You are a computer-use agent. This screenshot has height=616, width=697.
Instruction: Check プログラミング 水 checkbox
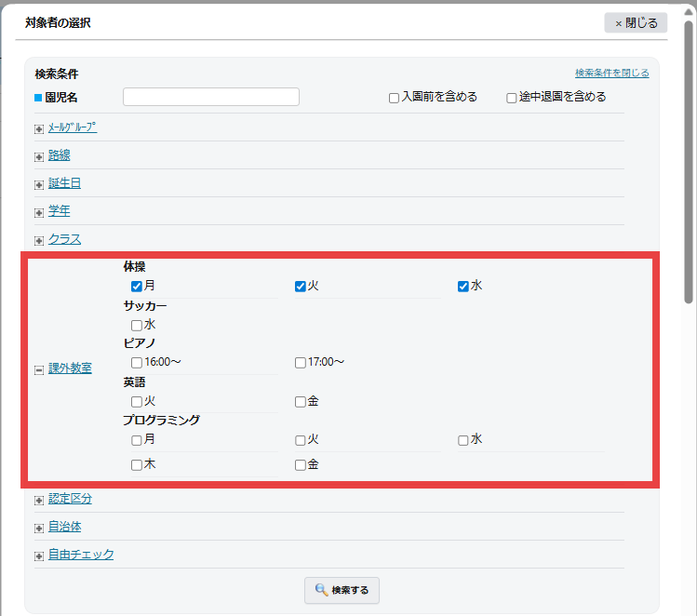click(x=463, y=440)
